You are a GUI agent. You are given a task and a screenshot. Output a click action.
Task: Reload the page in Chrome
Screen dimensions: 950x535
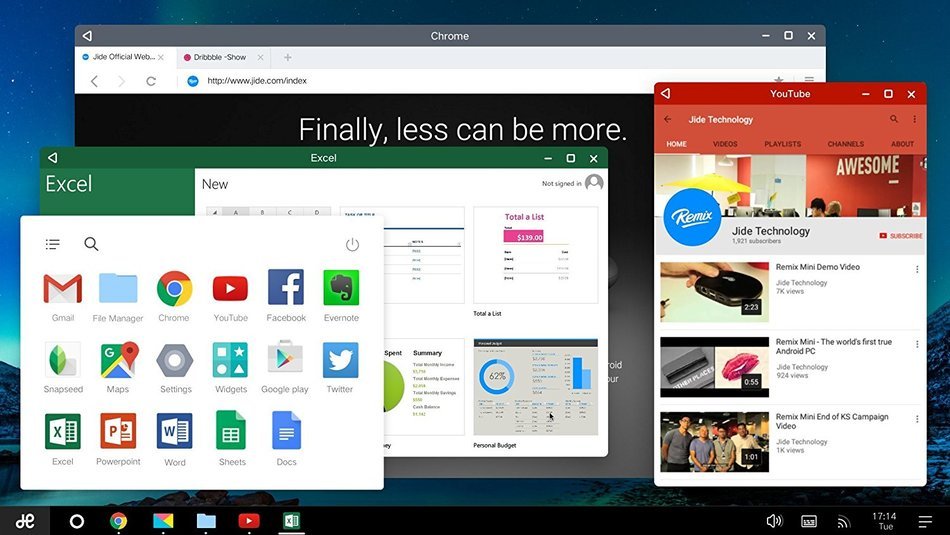click(151, 81)
